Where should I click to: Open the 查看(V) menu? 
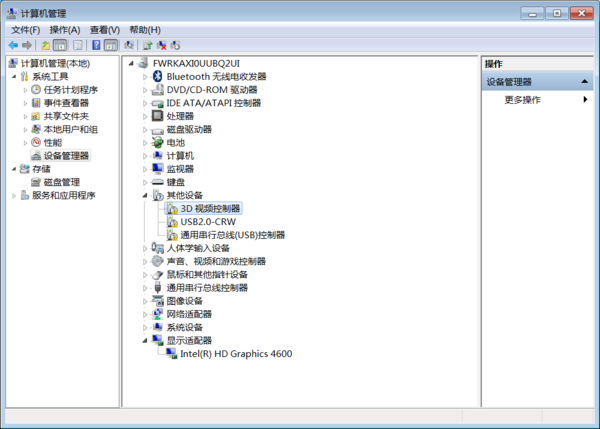click(105, 30)
